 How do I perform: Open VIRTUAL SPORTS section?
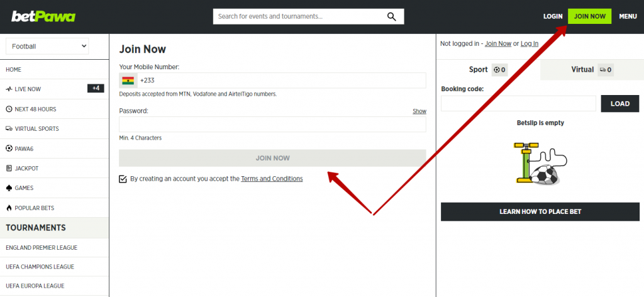click(x=54, y=128)
